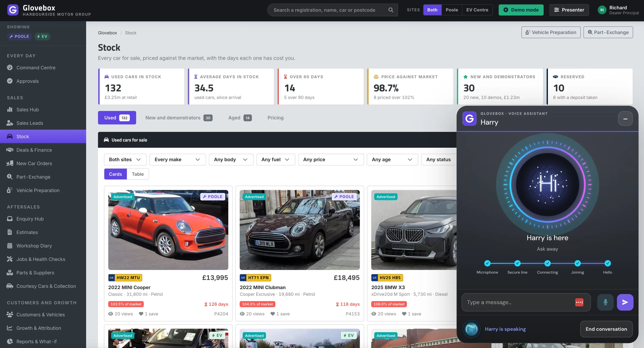Screen dimensions: 644x348
Task: Click Glovebox breadcrumb link
Action: point(107,33)
